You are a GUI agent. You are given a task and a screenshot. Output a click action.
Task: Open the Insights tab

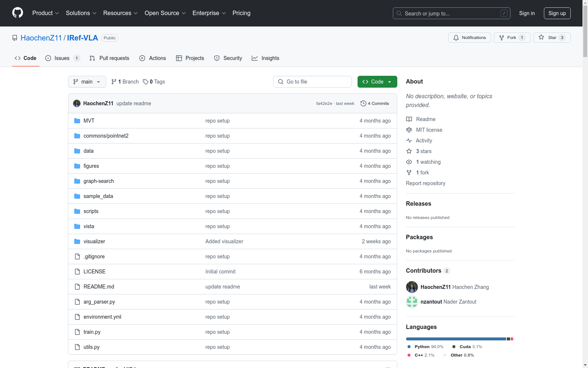tap(266, 58)
